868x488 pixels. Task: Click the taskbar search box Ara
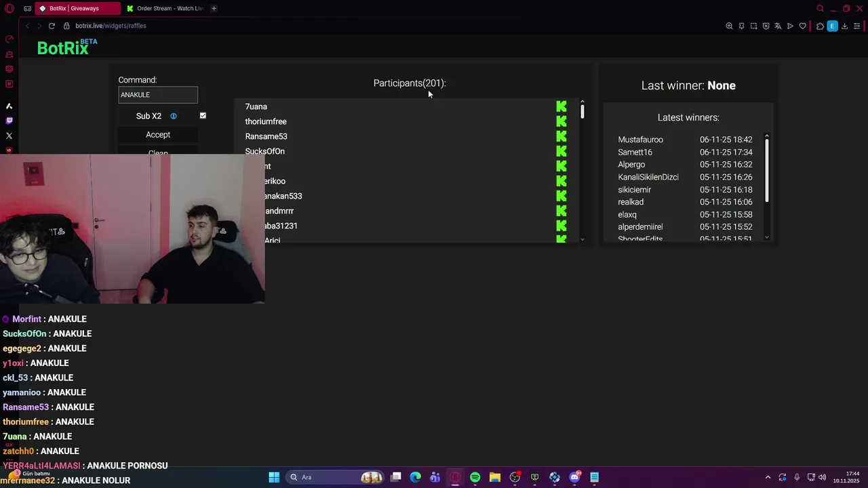click(336, 477)
